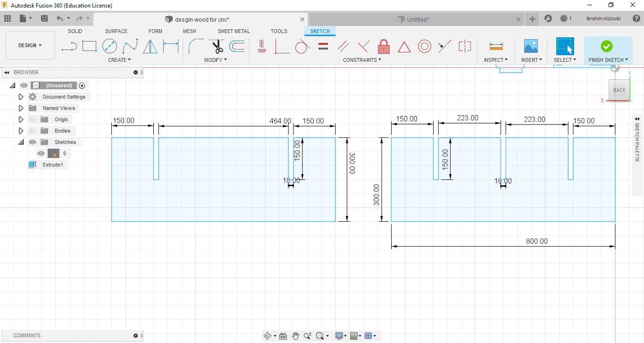Select the Fillet tool in Modify
Viewport: 644px width, 343px height.
click(196, 46)
